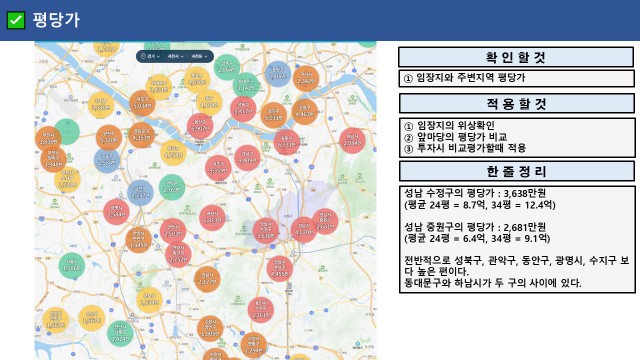Click the line ① 임장지의 위상확인

[449, 125]
